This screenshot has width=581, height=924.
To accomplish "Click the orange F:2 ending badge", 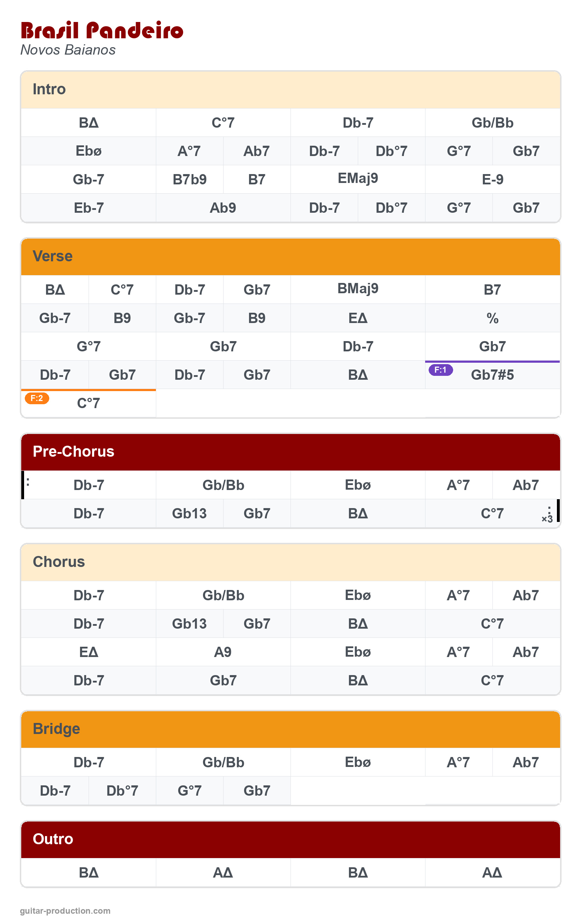I will 37,398.
